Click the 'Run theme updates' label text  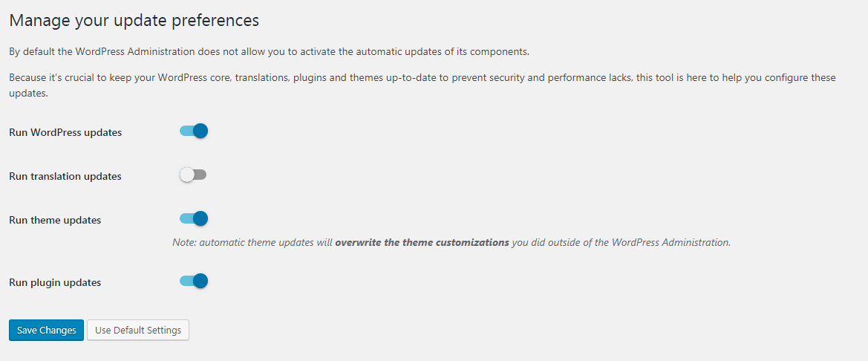(x=56, y=220)
